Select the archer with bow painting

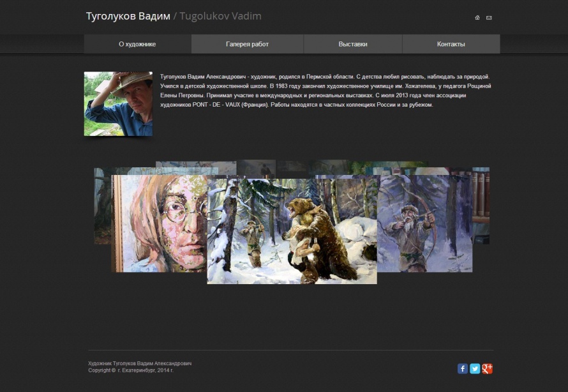point(424,223)
